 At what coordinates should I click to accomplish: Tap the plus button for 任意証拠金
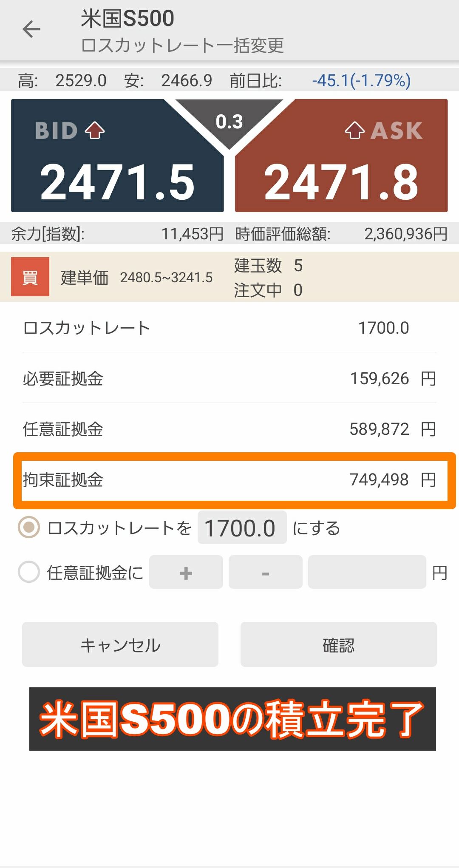point(186,572)
